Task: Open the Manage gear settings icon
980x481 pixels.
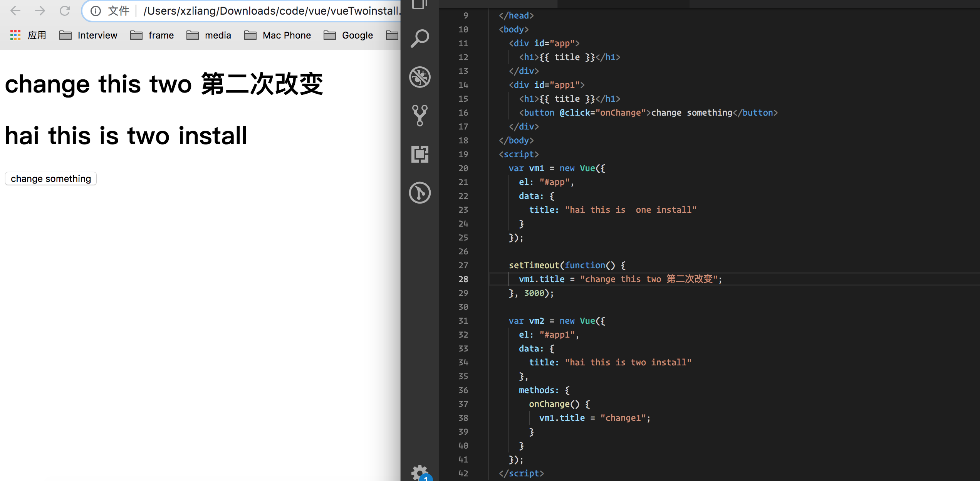Action: [x=420, y=473]
